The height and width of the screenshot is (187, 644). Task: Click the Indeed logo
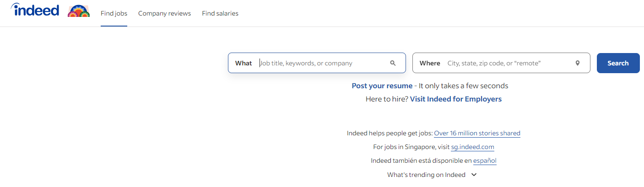[35, 10]
